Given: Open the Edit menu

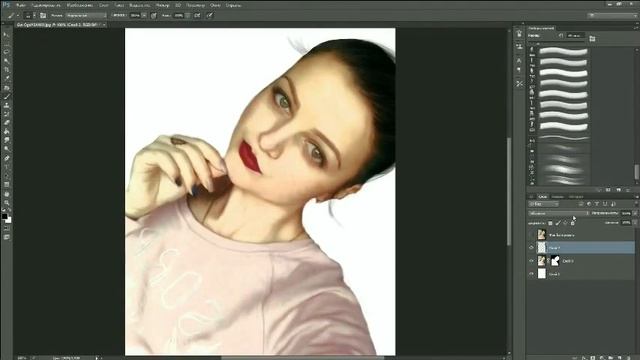Looking at the screenshot, I should click(46, 5).
